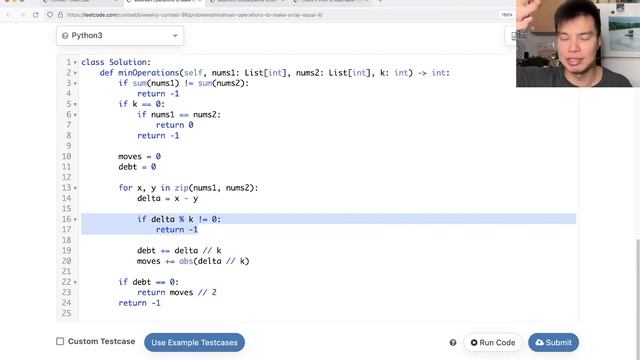Place cursor on 'moves = 0' line
Screen dimensions: 640x360
point(139,156)
